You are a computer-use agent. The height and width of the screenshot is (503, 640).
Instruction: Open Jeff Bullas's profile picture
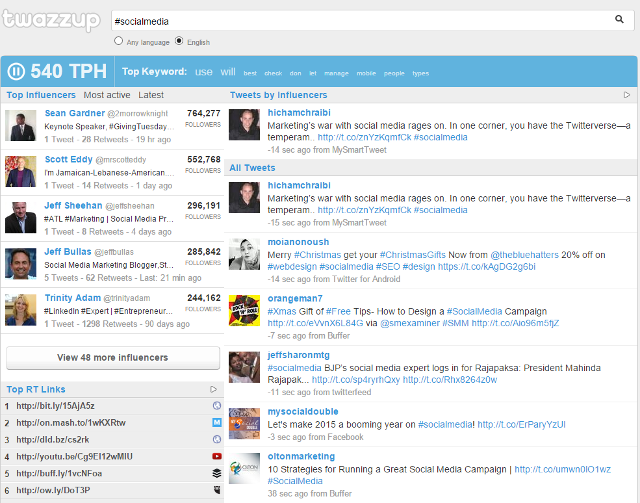[20, 264]
